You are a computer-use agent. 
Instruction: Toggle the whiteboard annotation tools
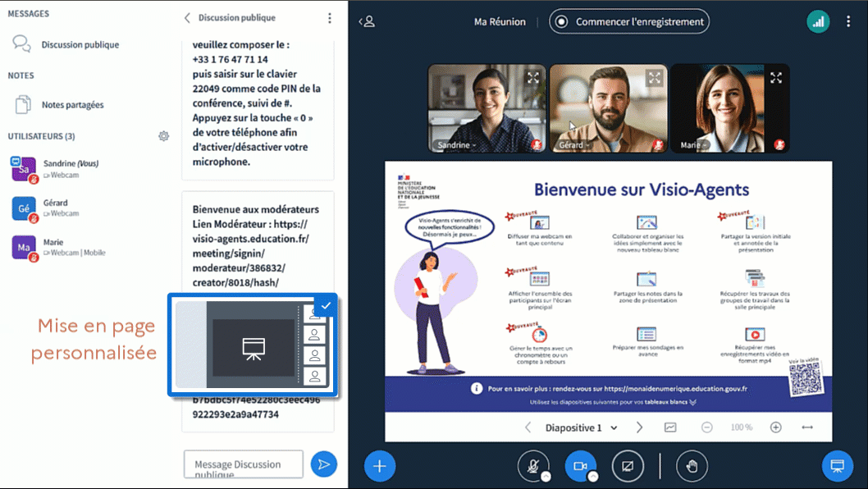(x=670, y=427)
